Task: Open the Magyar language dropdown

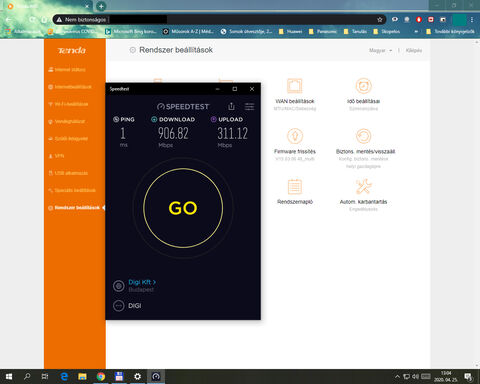Action: [x=380, y=50]
